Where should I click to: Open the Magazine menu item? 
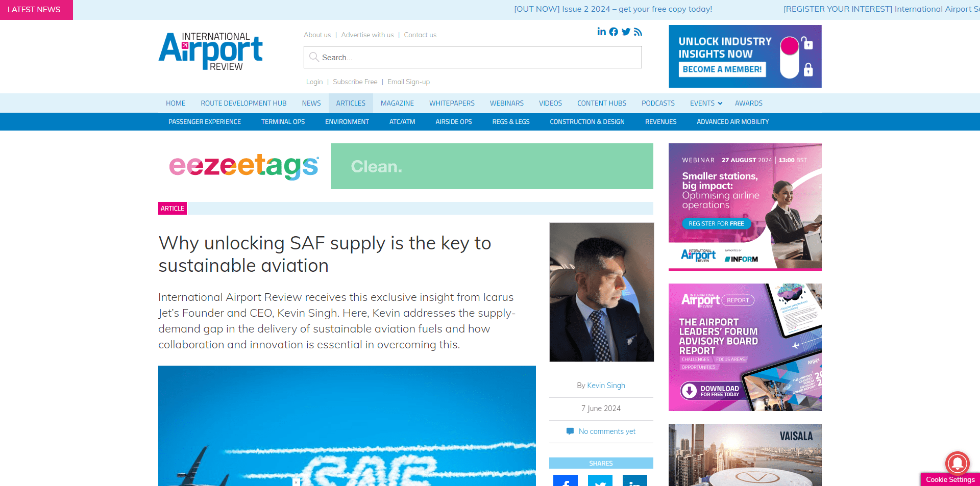[x=397, y=103]
